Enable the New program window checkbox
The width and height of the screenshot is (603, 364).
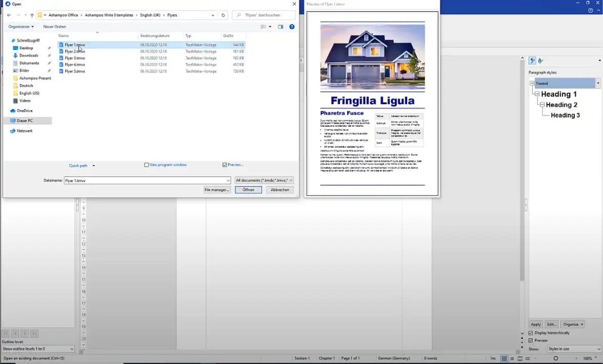147,165
